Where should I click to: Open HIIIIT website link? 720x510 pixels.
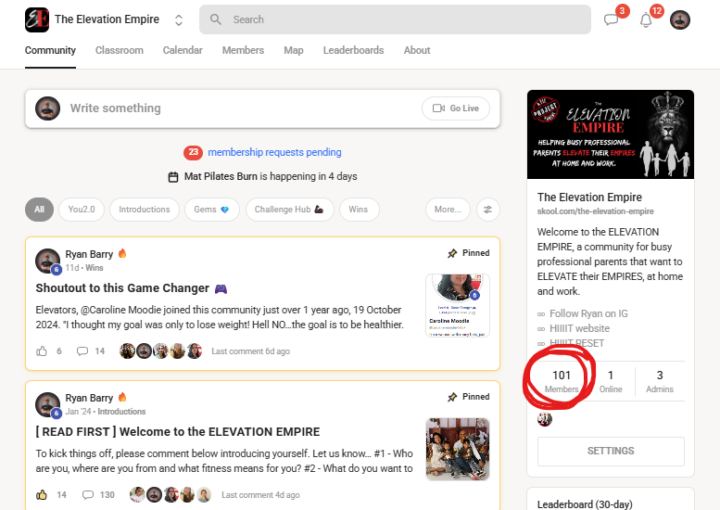[579, 328]
